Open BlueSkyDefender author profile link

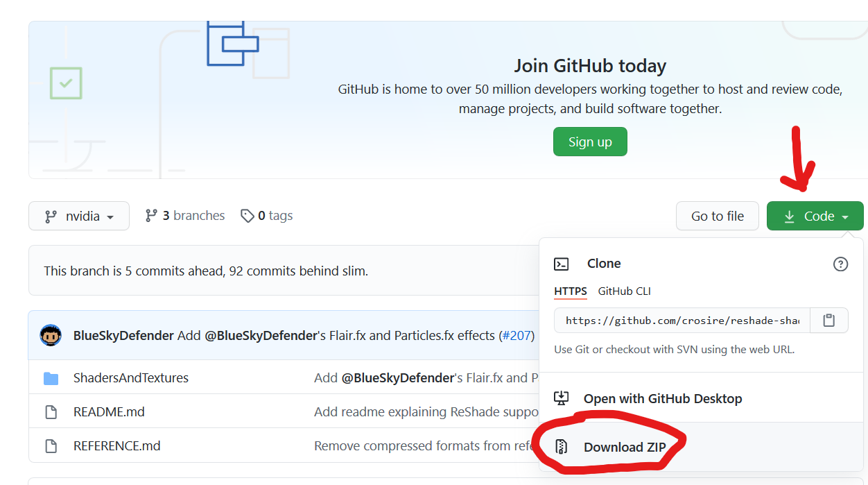pos(123,336)
